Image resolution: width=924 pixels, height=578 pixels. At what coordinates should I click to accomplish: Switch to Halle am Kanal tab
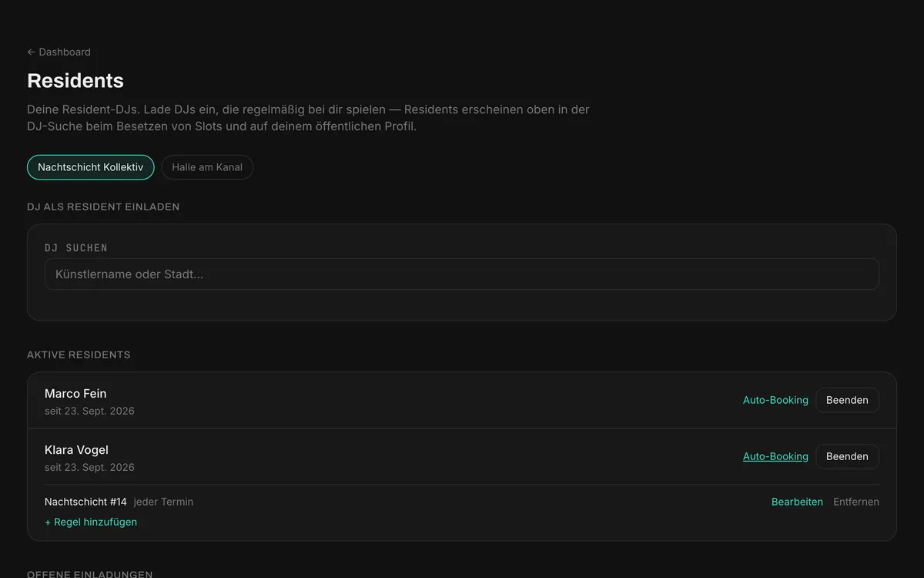tap(207, 167)
